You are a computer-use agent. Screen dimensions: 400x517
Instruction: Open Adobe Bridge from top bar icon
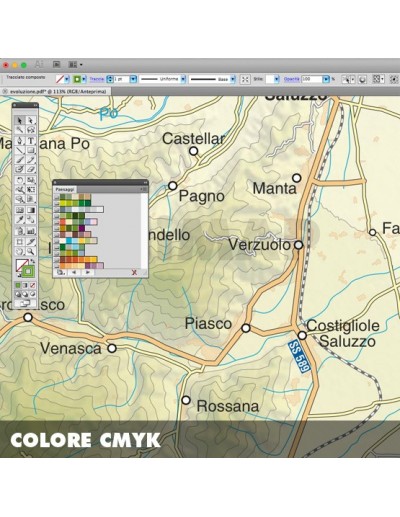[57, 65]
